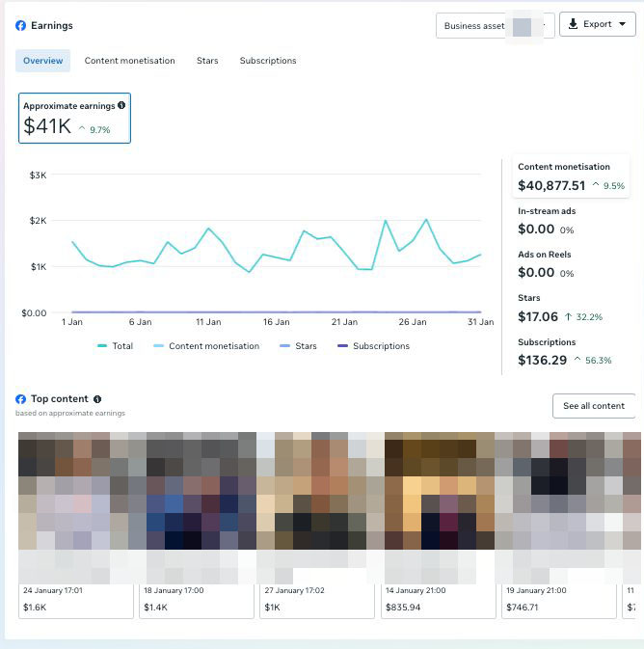Open the info icon next to Top content
The width and height of the screenshot is (644, 649).
pos(97,399)
